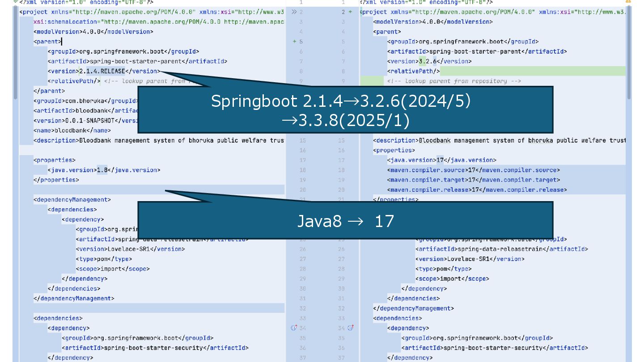644x362 pixels.
Task: Click 0.0.1-SNAPSHOT version line in left pane
Action: click(x=85, y=121)
